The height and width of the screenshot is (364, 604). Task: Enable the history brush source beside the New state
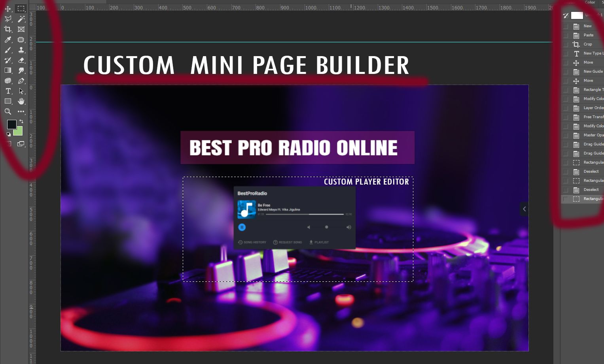(x=565, y=26)
